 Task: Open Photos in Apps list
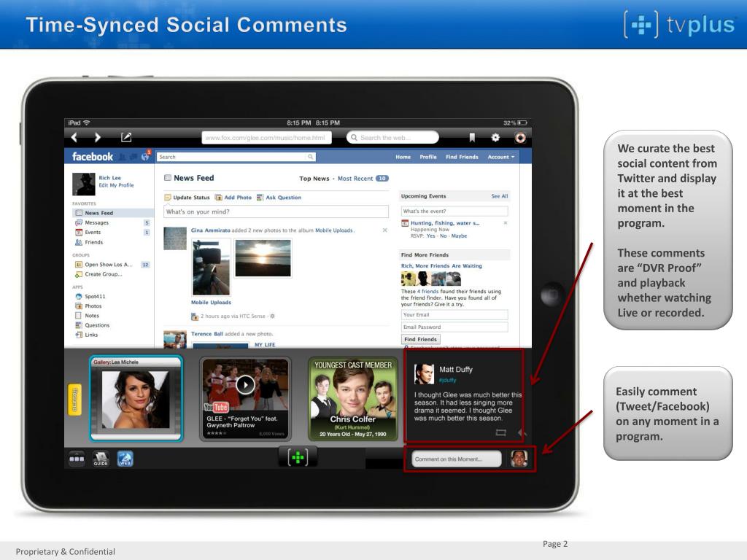(x=93, y=306)
